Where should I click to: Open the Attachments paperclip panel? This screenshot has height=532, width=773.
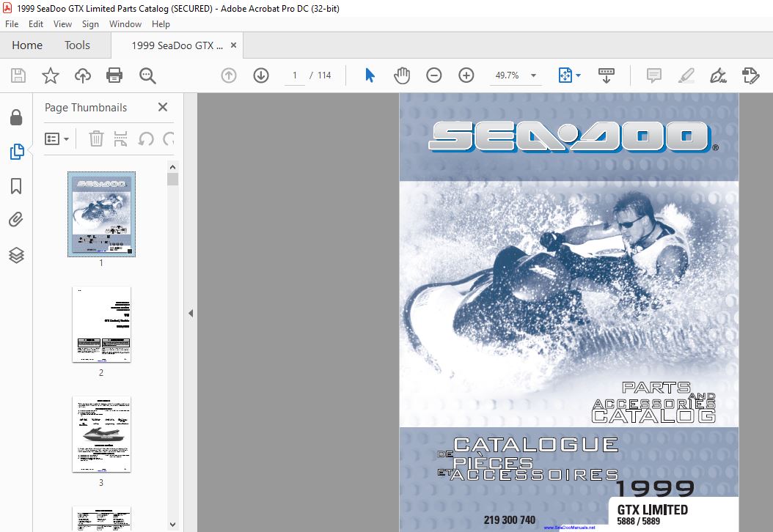[16, 220]
